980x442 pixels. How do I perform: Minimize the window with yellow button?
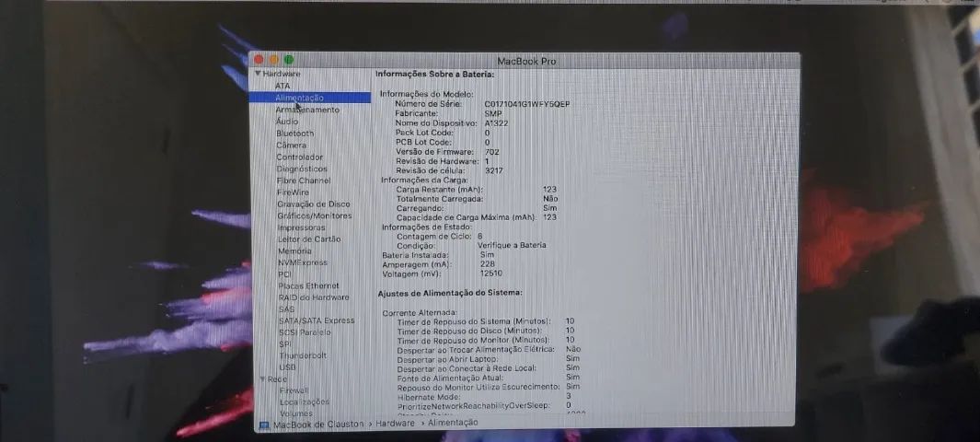(x=273, y=60)
